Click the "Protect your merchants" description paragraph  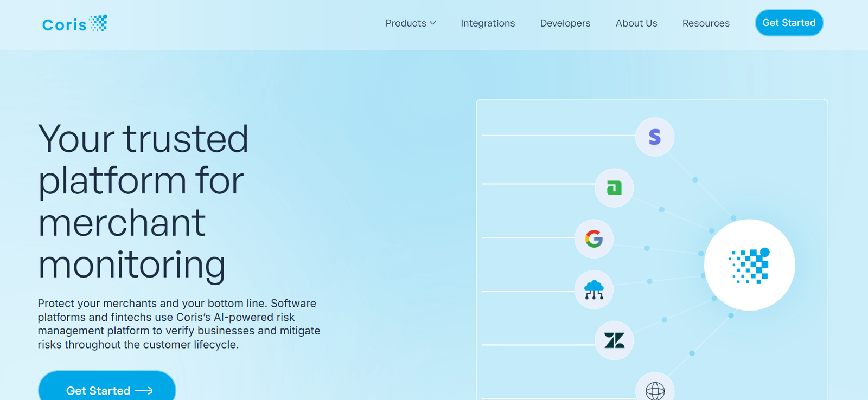178,324
